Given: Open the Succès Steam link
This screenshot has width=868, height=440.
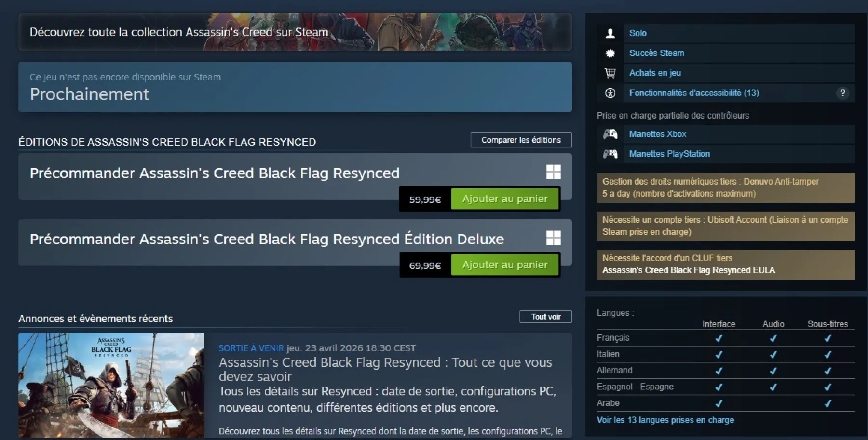Looking at the screenshot, I should 656,53.
